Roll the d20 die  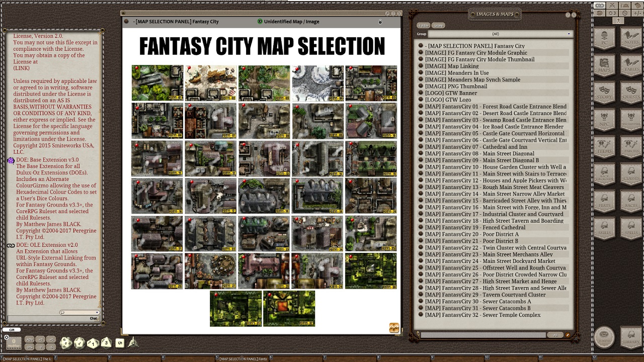point(65,342)
